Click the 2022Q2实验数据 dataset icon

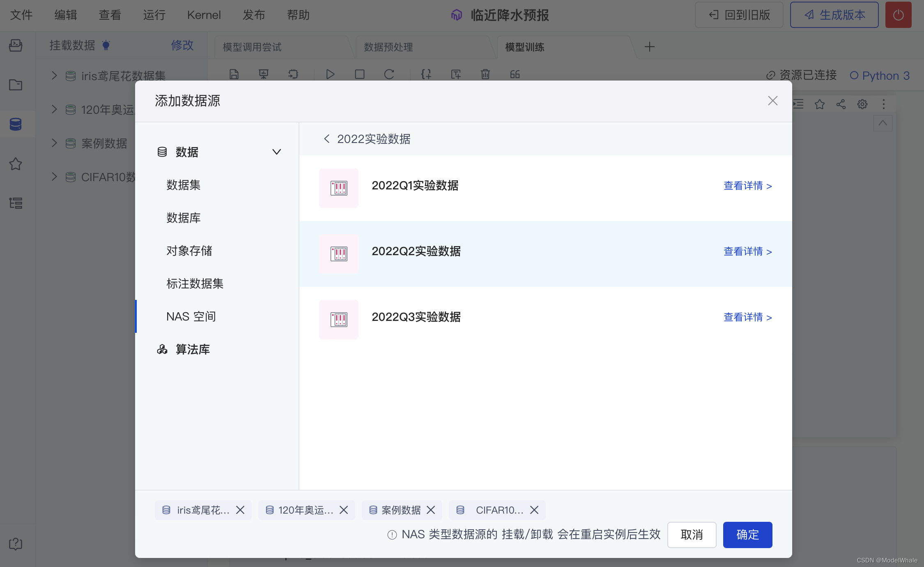point(339,254)
